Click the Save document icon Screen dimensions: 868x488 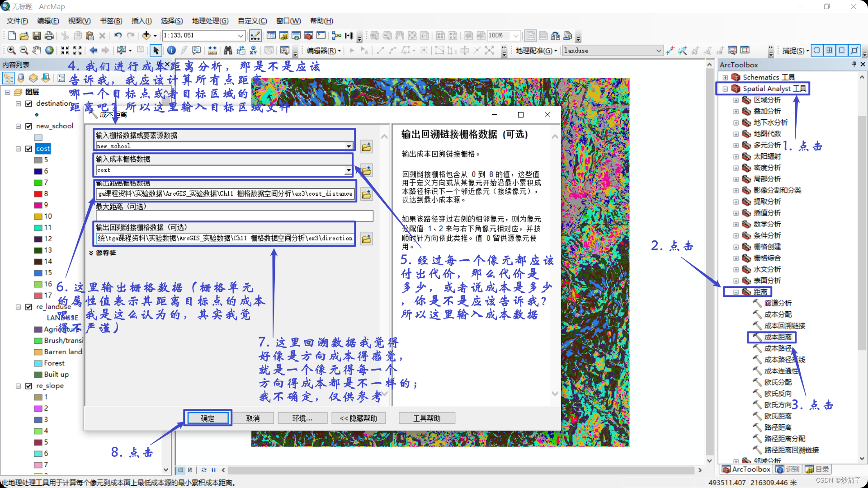pyautogui.click(x=37, y=36)
